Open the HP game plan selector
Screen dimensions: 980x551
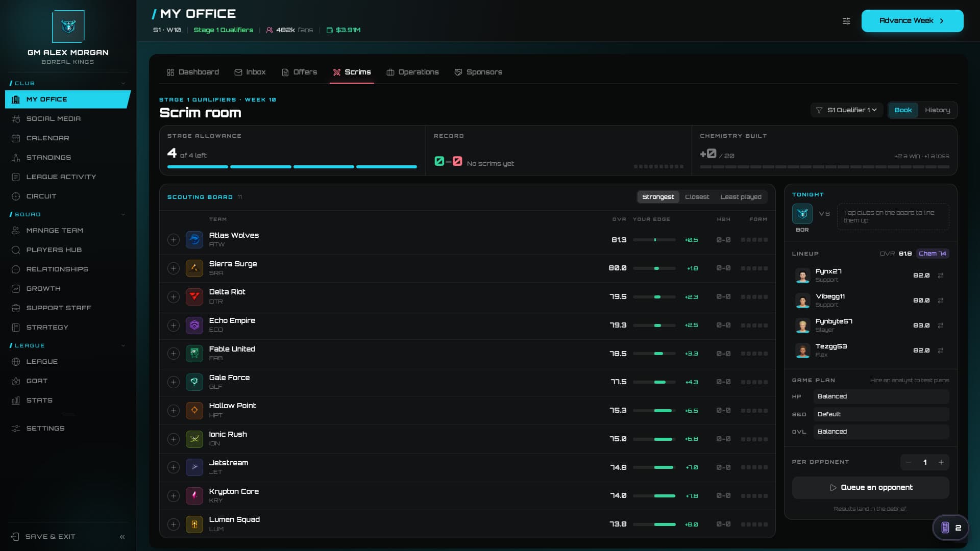[881, 396]
